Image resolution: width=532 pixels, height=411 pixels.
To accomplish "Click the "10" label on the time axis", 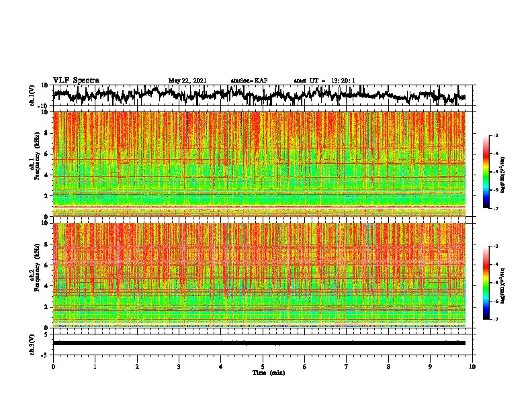I will [472, 367].
